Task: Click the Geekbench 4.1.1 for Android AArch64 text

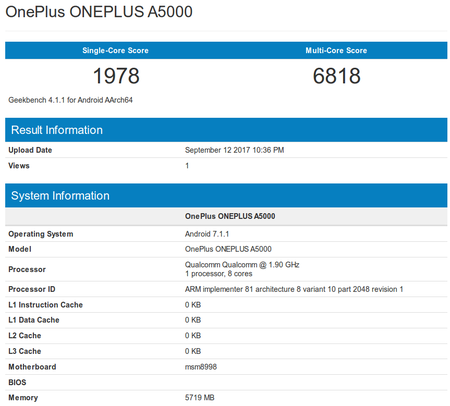Action: coord(70,100)
